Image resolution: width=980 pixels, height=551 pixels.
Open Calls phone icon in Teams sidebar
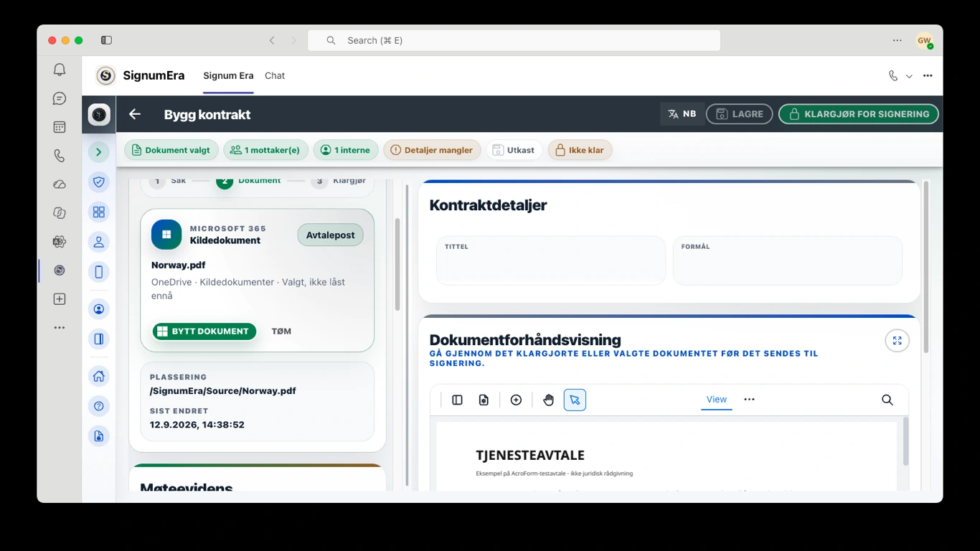[x=60, y=156]
